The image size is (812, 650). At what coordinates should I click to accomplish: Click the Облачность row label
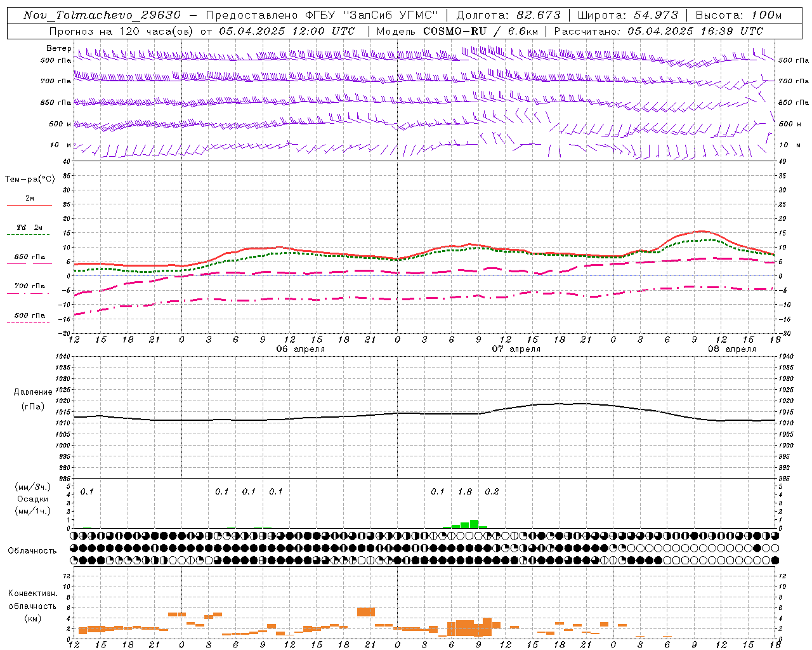pyautogui.click(x=32, y=551)
